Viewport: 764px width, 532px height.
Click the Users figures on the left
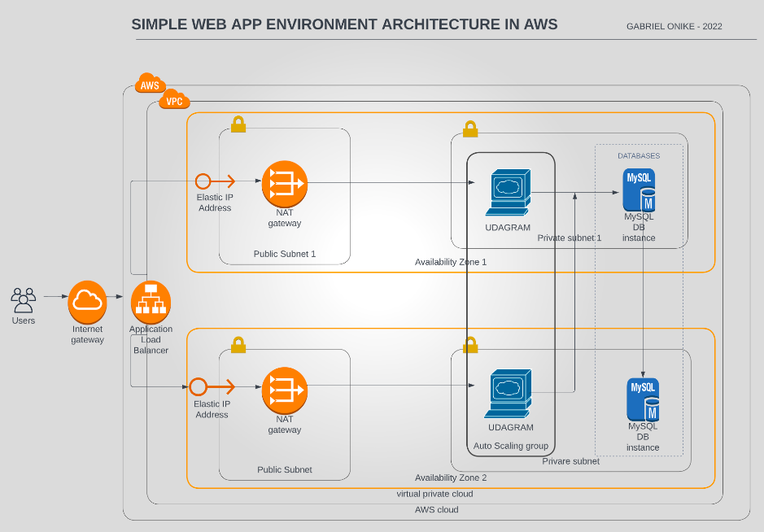point(23,299)
